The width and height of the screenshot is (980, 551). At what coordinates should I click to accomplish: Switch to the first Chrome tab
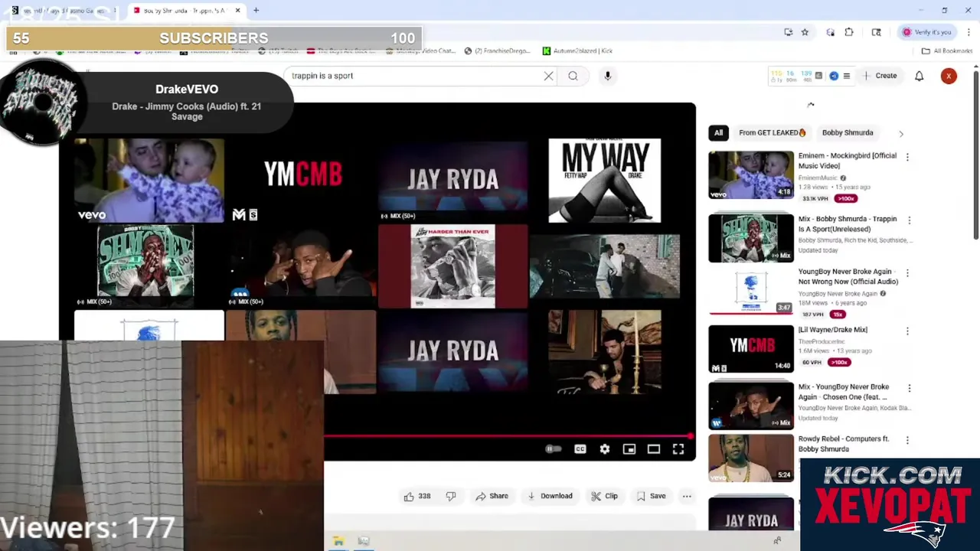[x=63, y=11]
